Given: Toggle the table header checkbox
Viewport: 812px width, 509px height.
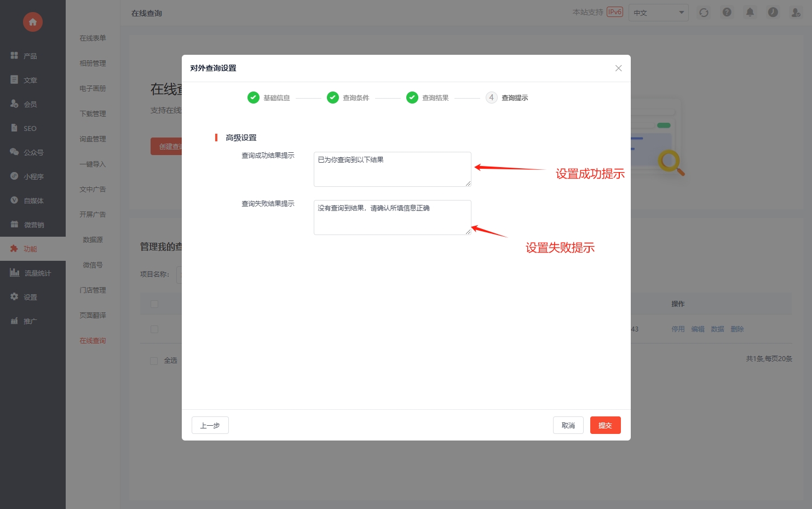Looking at the screenshot, I should coord(154,304).
